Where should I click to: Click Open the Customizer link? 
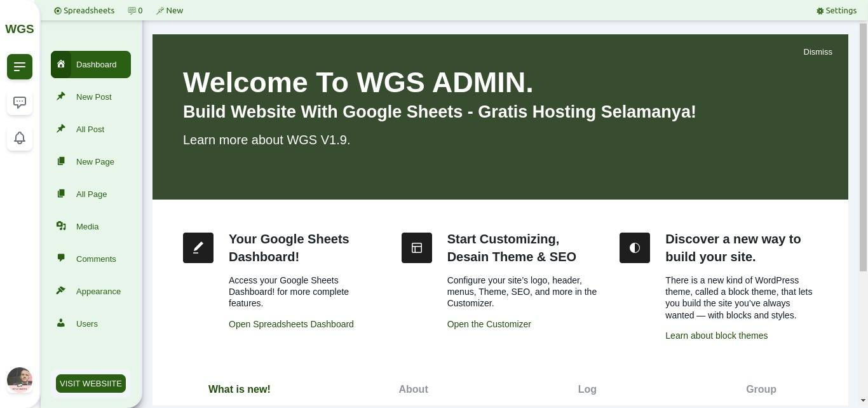tap(489, 324)
